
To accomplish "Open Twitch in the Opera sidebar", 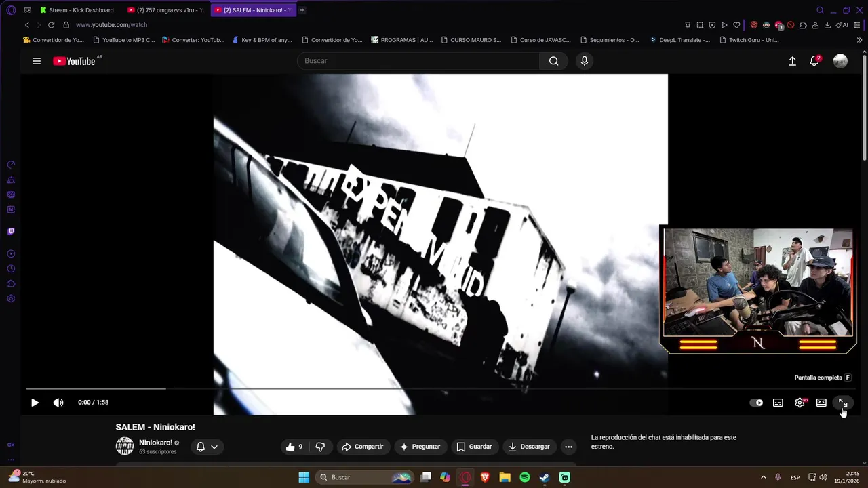I will [11, 231].
